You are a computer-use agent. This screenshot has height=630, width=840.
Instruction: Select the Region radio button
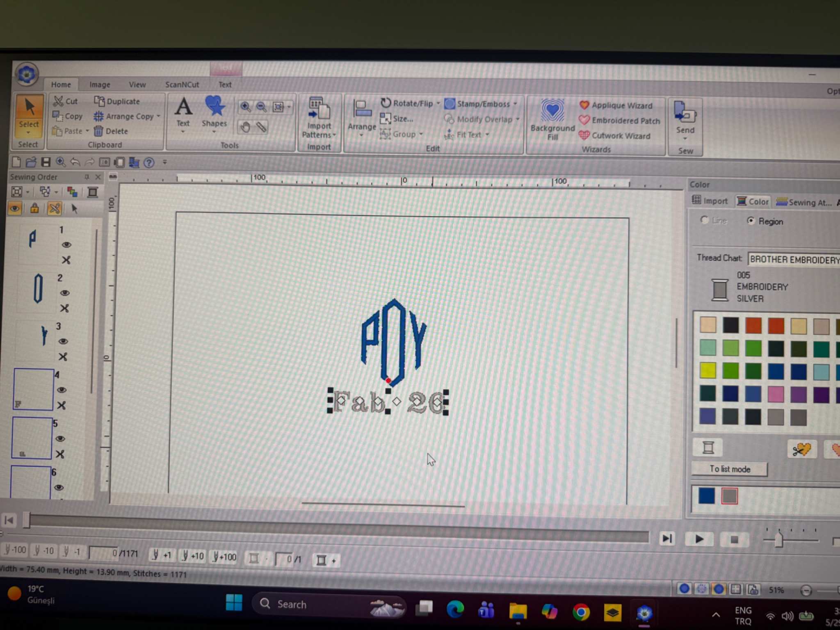point(751,221)
